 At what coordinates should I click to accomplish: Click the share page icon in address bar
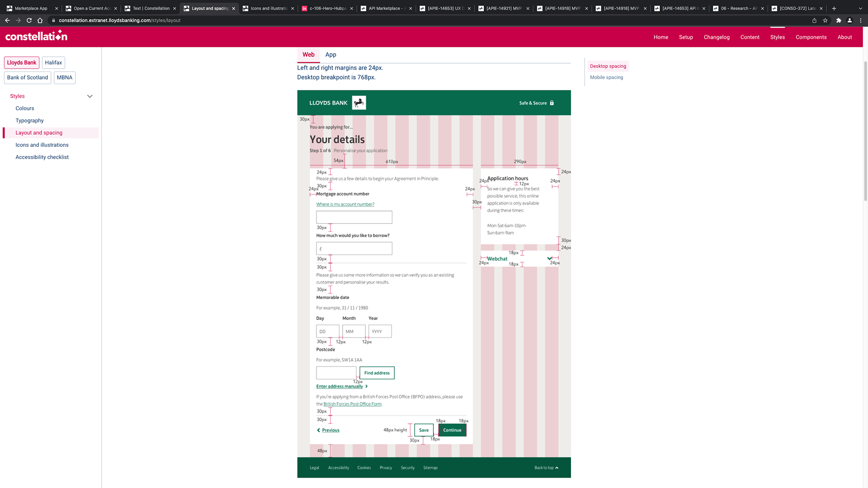click(814, 20)
